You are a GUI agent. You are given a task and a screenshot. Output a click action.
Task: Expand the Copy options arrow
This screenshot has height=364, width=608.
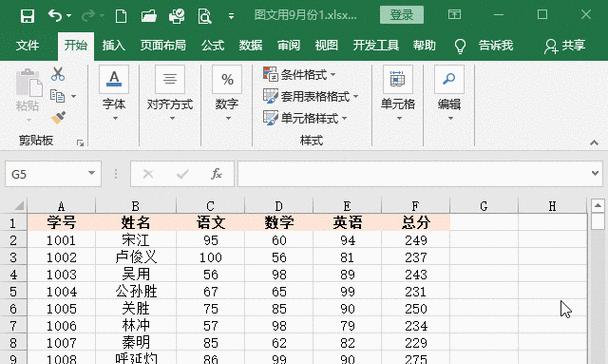[x=74, y=96]
